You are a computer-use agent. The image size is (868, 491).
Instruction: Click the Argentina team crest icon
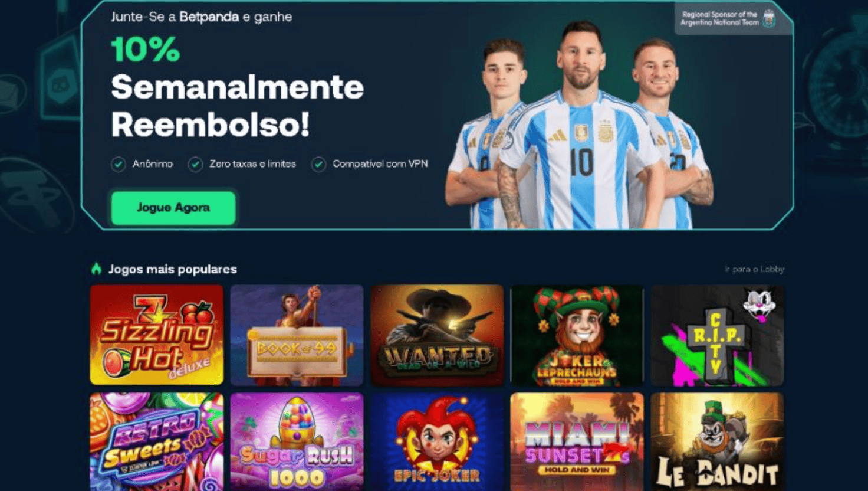click(x=769, y=18)
